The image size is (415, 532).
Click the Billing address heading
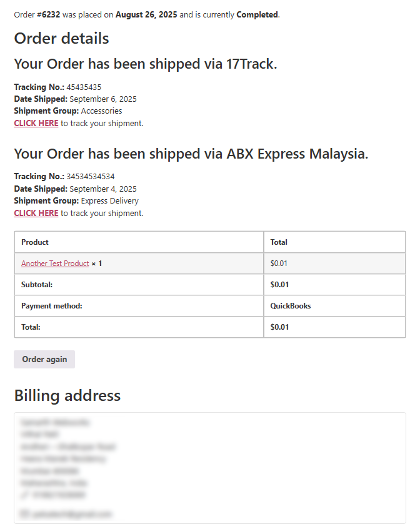[x=67, y=395]
